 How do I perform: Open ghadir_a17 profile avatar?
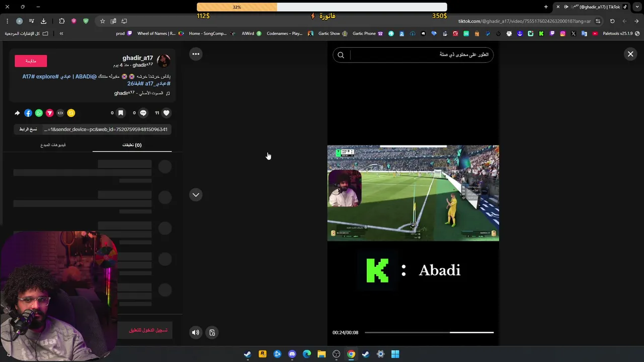tap(164, 61)
